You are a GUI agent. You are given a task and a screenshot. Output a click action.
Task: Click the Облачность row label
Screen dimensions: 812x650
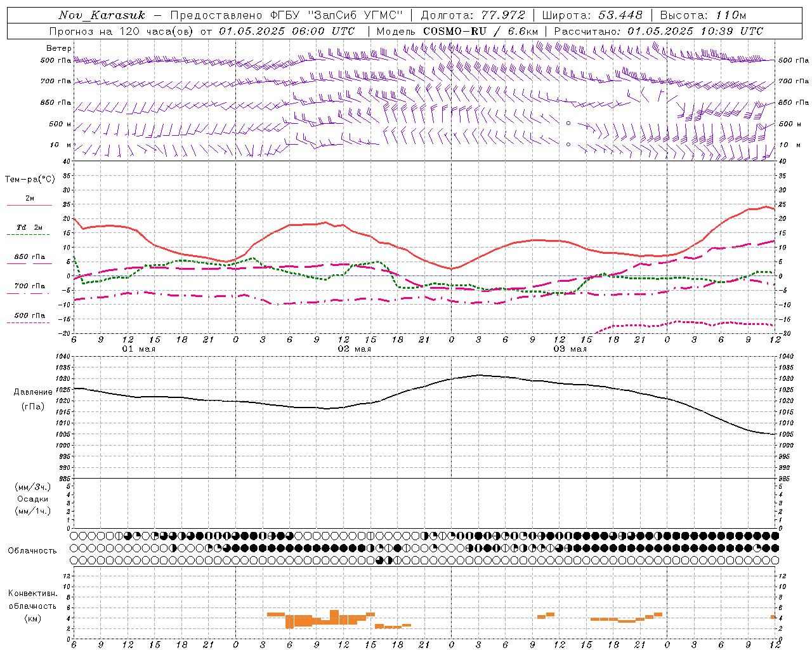pyautogui.click(x=32, y=550)
